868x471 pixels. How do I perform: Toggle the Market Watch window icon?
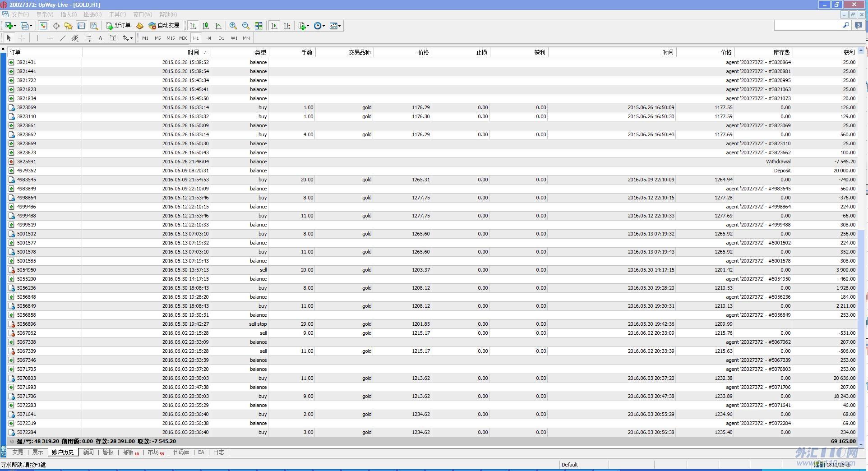click(43, 26)
